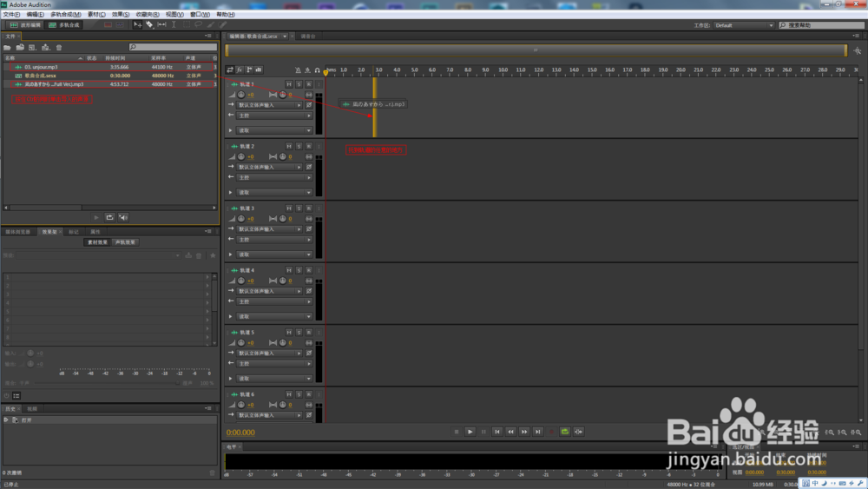
Task: Click Rewind in the transport bar
Action: 510,432
